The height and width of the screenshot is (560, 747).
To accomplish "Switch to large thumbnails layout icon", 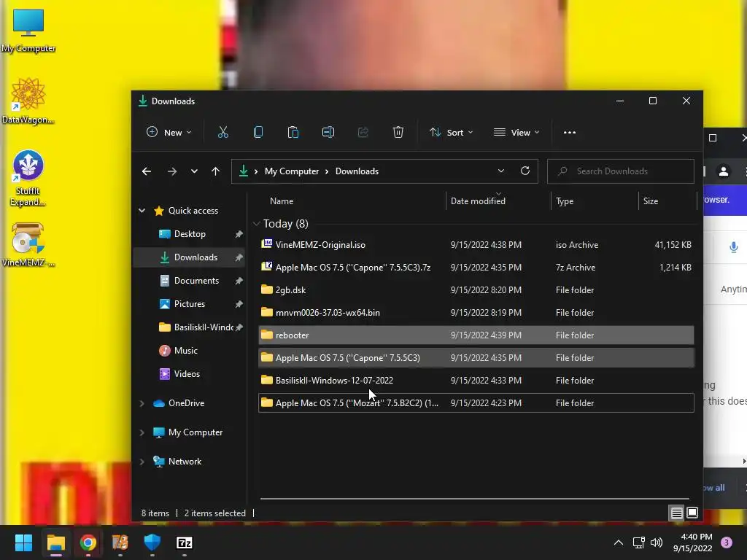I will 692,513.
